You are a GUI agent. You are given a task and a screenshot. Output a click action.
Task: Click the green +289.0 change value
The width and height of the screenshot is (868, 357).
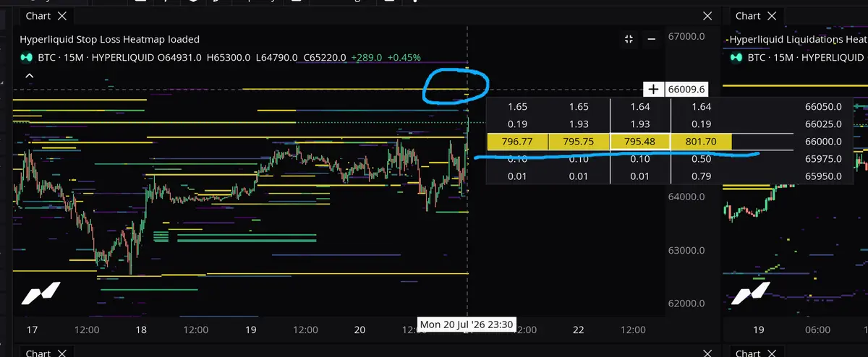(x=367, y=57)
